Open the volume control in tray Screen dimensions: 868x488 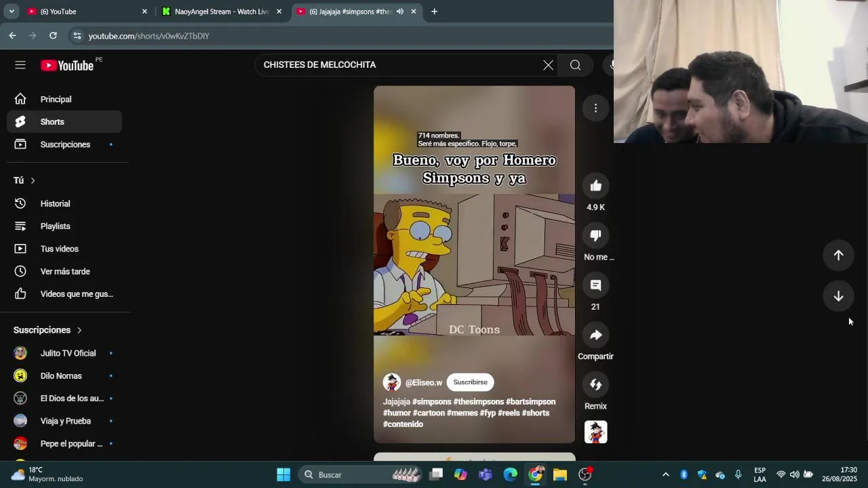794,474
